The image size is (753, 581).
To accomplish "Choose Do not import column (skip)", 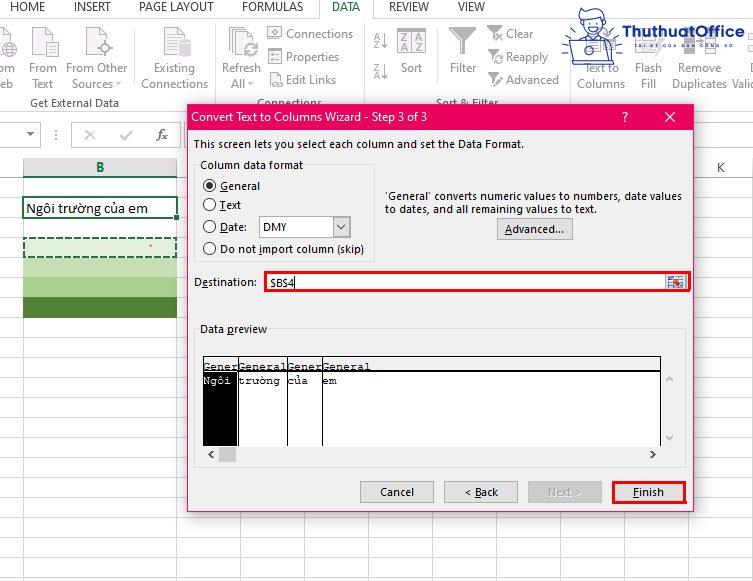I will coord(209,249).
